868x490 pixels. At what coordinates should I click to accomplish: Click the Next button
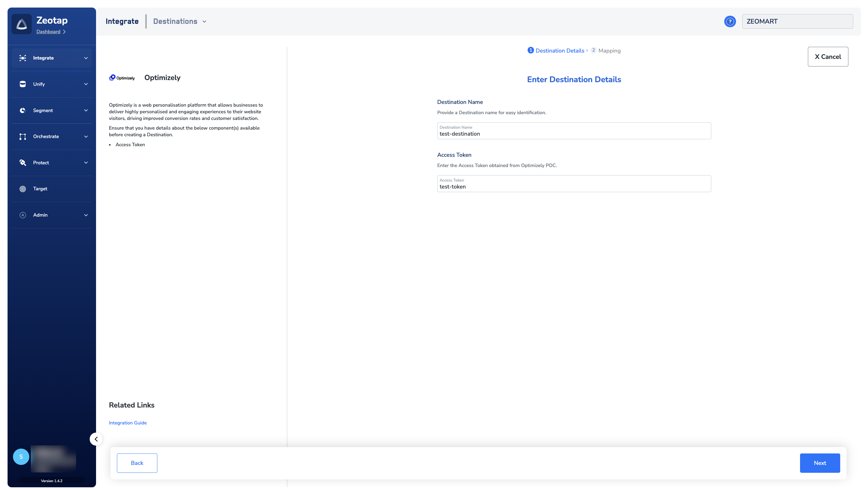coord(819,463)
